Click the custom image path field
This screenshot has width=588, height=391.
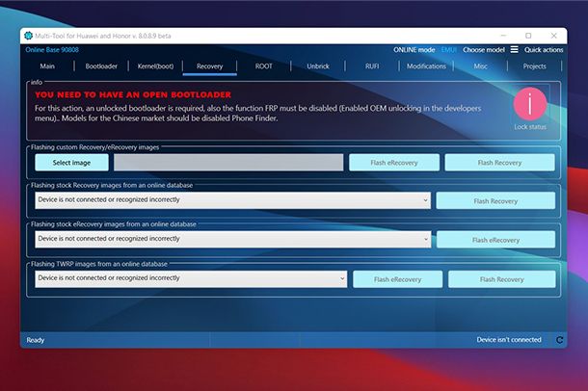point(228,163)
